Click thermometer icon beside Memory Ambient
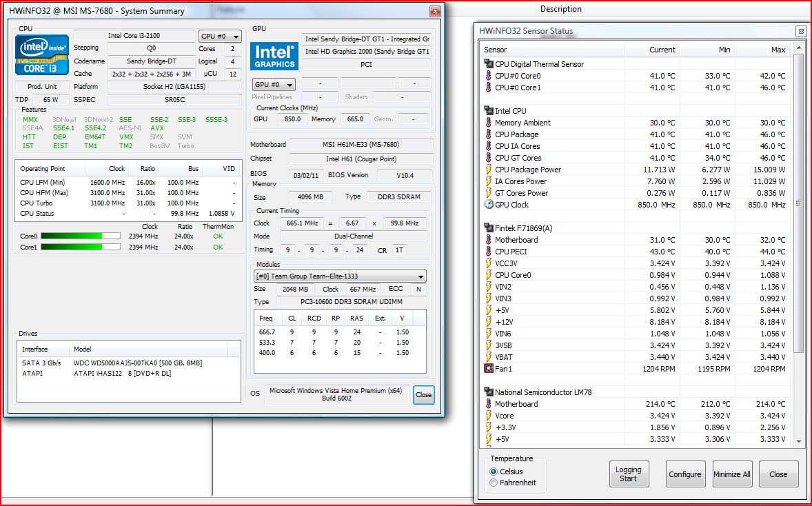The width and height of the screenshot is (812, 506). 488,123
